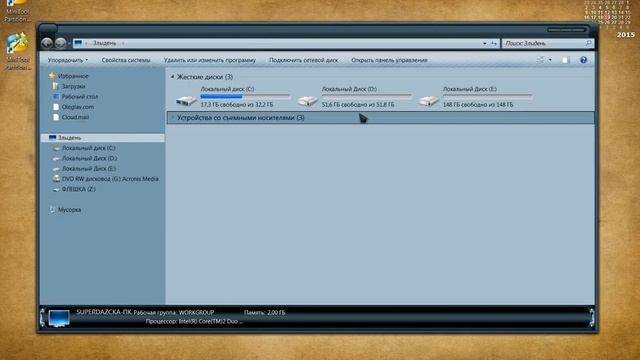Click the text 51,6 ГБ свободно из 51,8 ГБ

tap(358, 105)
